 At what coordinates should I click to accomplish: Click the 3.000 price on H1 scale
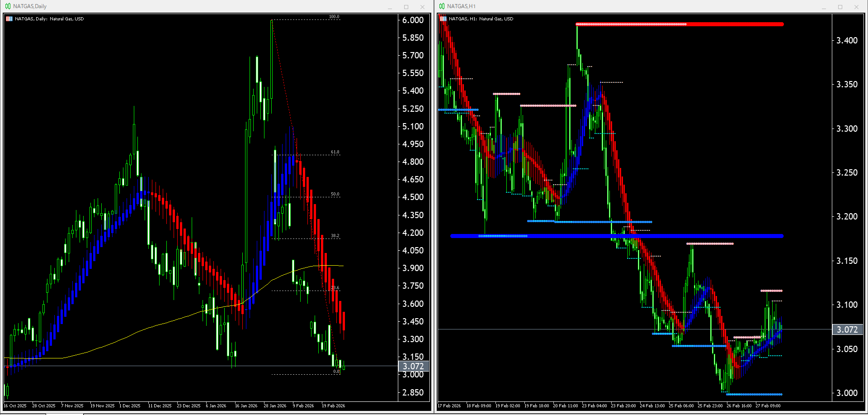point(847,393)
